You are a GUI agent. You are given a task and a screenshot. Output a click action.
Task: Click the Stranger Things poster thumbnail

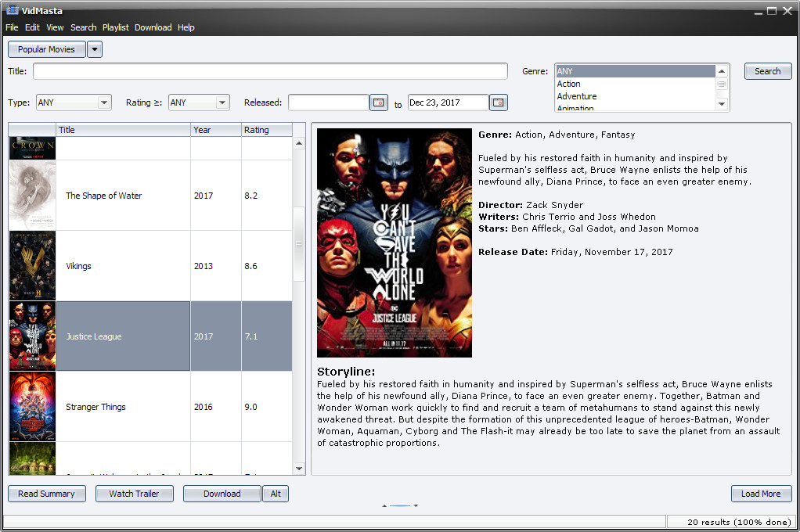(32, 407)
